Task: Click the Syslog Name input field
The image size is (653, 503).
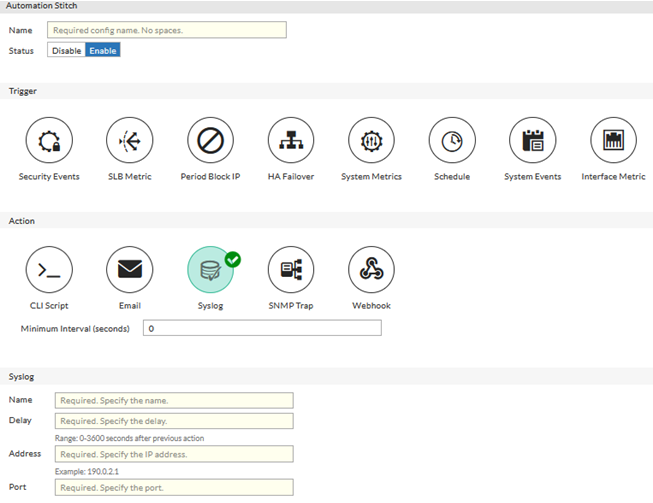Action: pyautogui.click(x=174, y=400)
